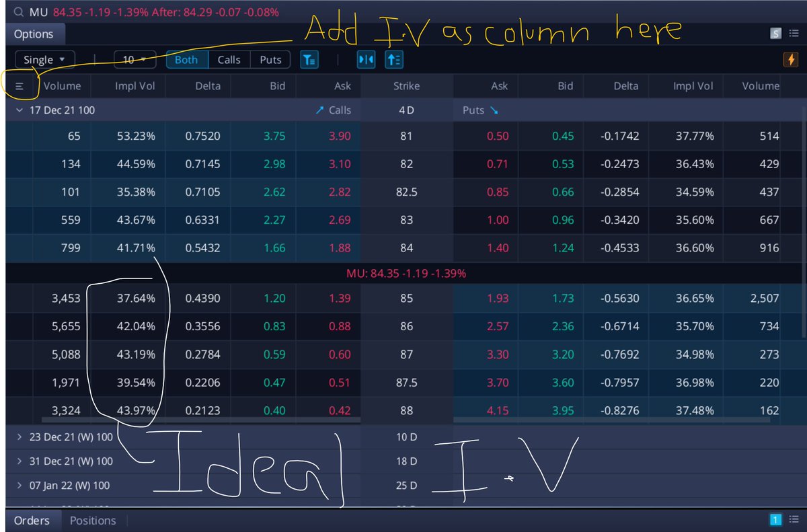Click call ask 1.39 at strike 85
This screenshot has height=532, width=807.
click(340, 298)
